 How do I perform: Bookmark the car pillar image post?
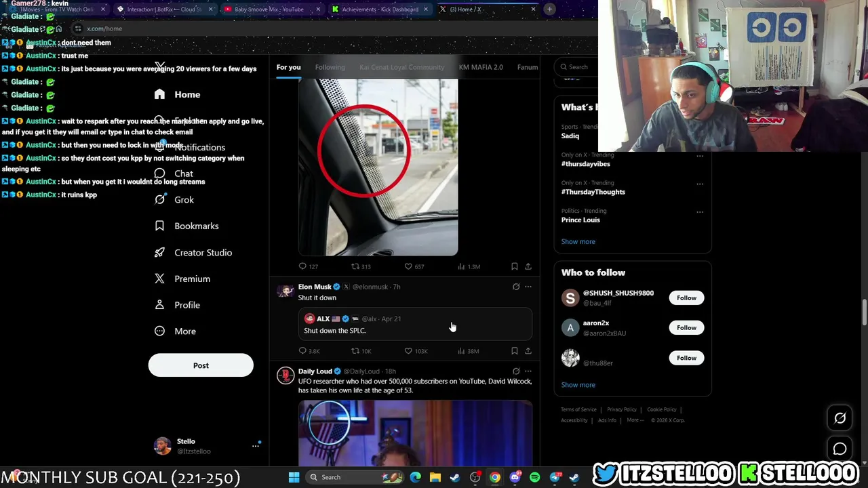pyautogui.click(x=515, y=266)
